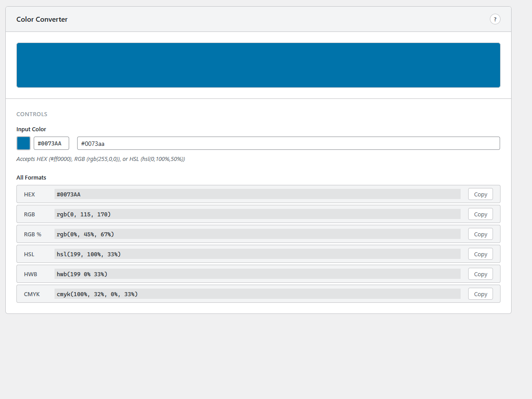
Task: Click the #0073AA hex input field
Action: pos(51,143)
